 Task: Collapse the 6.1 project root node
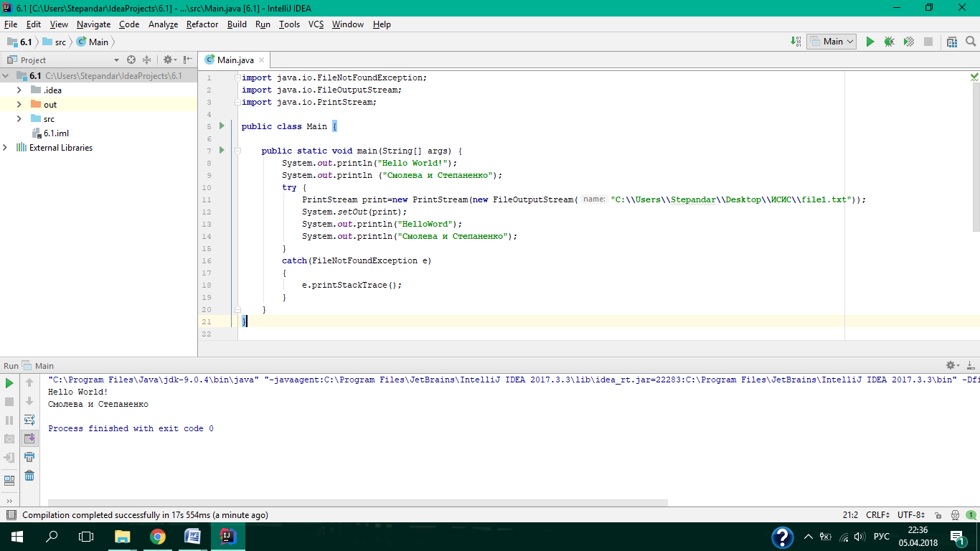pos(6,76)
